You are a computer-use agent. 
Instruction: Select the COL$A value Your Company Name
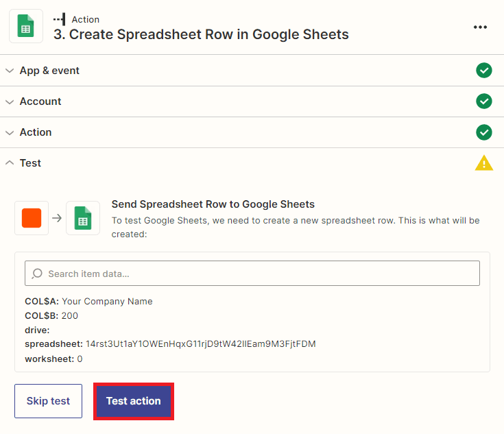coord(107,301)
